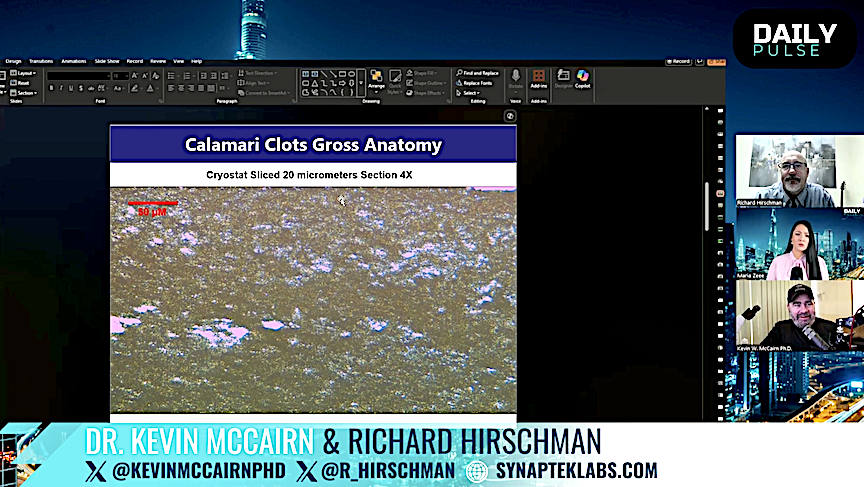Image resolution: width=864 pixels, height=487 pixels.
Task: Open the Slide Show tab
Action: pos(107,61)
